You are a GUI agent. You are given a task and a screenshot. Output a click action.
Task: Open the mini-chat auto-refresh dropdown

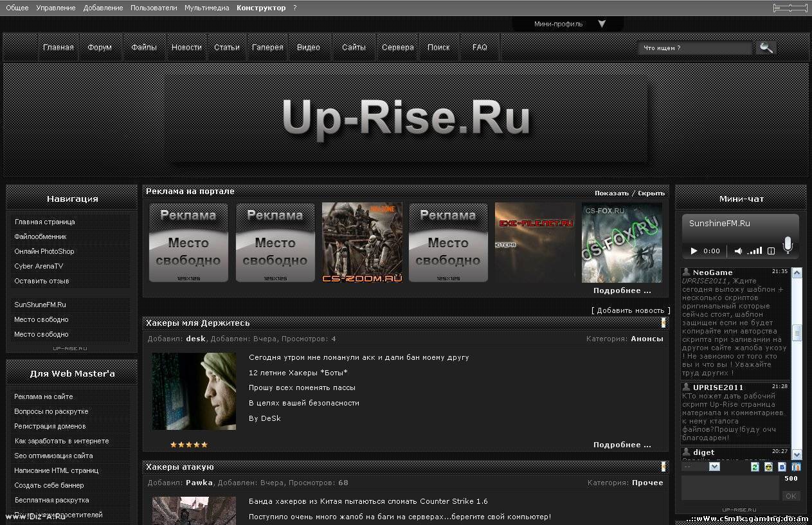pyautogui.click(x=714, y=467)
